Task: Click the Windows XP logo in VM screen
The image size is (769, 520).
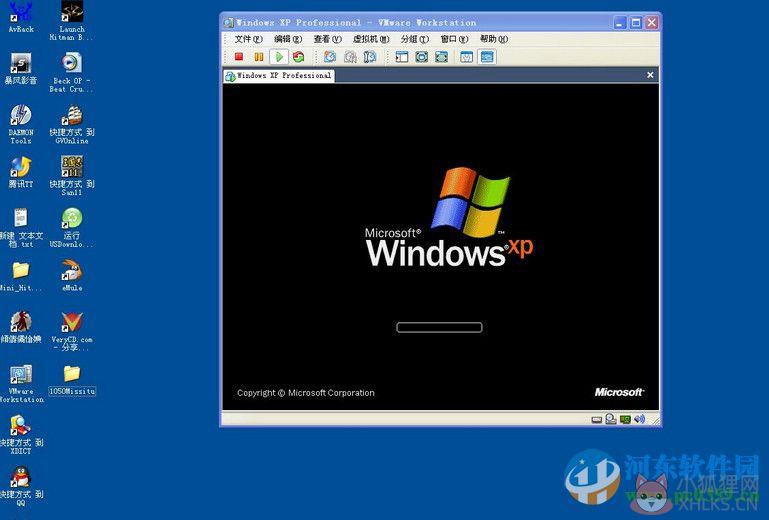Action: pos(449,218)
